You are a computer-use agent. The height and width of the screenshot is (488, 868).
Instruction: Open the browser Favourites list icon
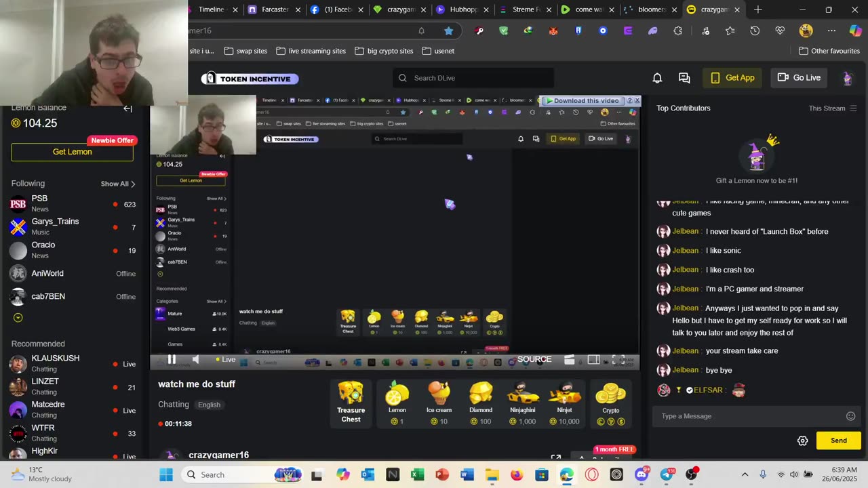[730, 30]
